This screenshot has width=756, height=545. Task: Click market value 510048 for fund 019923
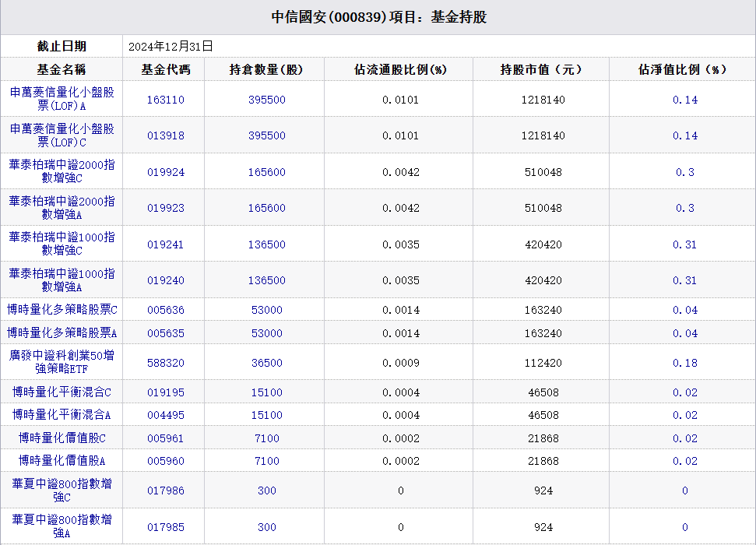tap(543, 208)
